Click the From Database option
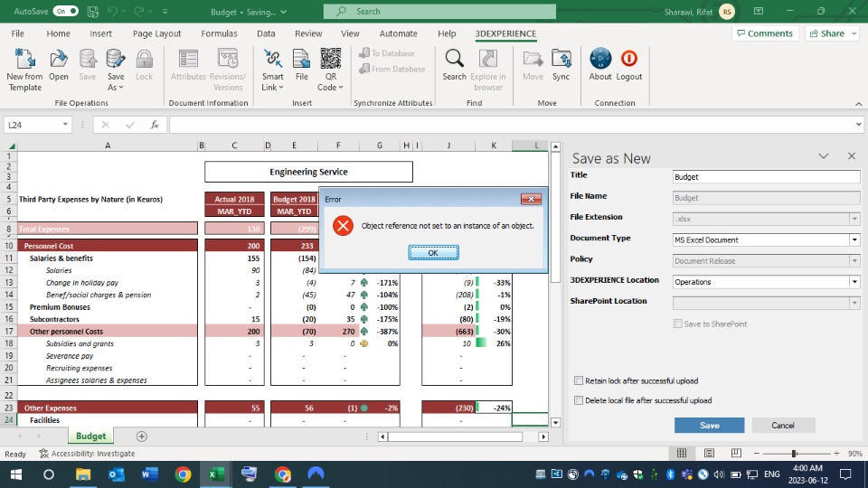The height and width of the screenshot is (488, 868). 392,70
